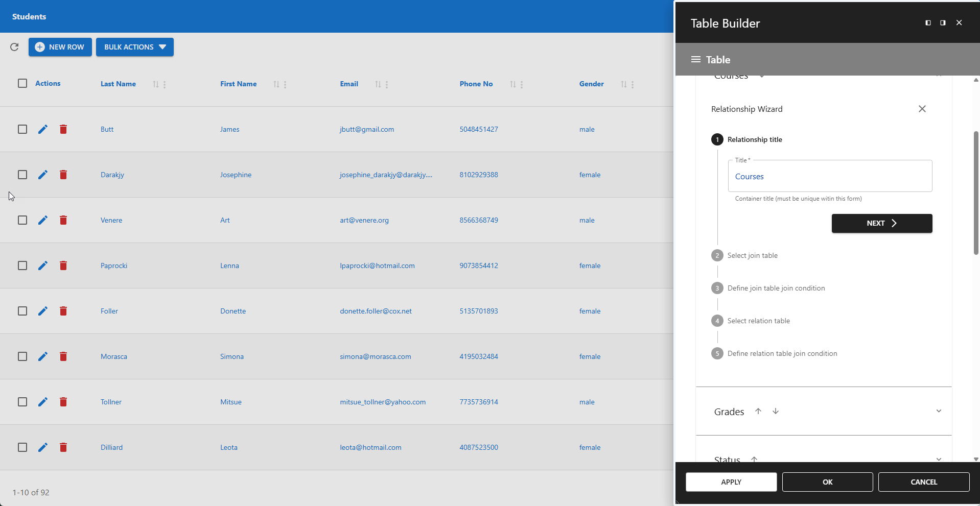This screenshot has height=506, width=980.
Task: Close the Relationship Wizard
Action: tap(922, 109)
